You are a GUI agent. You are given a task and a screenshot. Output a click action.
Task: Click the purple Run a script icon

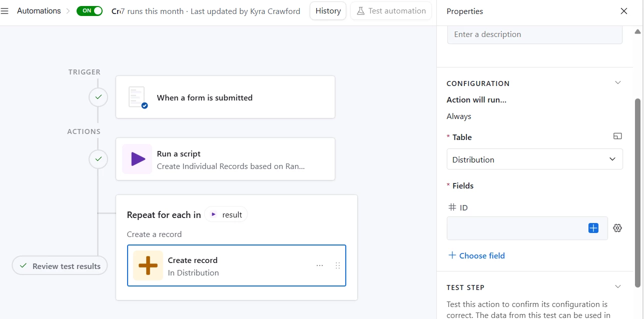tap(137, 159)
